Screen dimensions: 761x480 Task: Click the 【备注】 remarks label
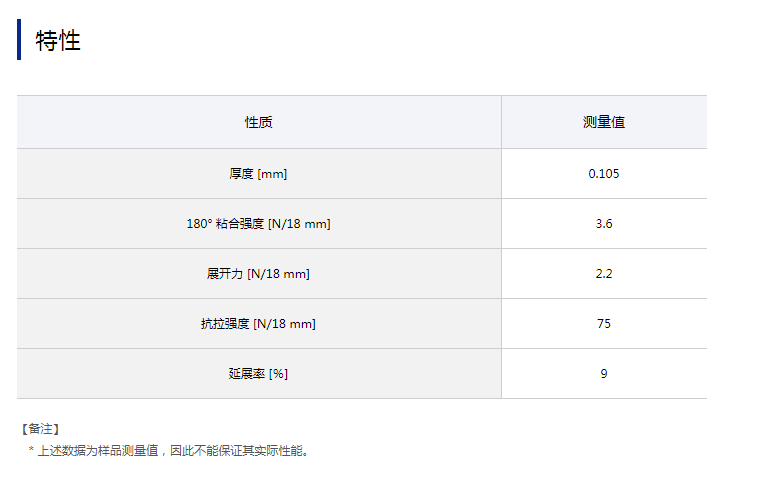pyautogui.click(x=41, y=429)
